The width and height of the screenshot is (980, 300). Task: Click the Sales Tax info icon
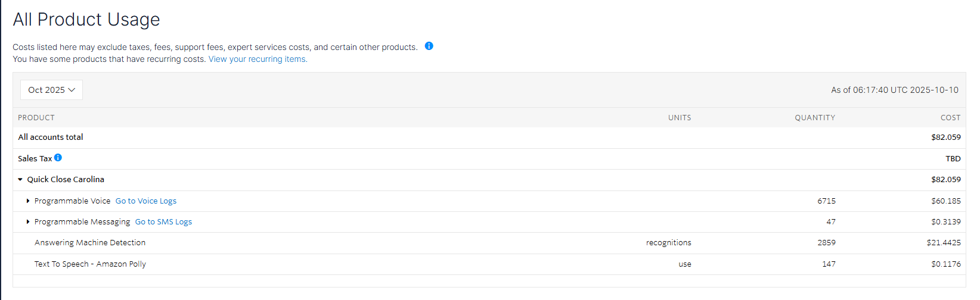pyautogui.click(x=58, y=158)
